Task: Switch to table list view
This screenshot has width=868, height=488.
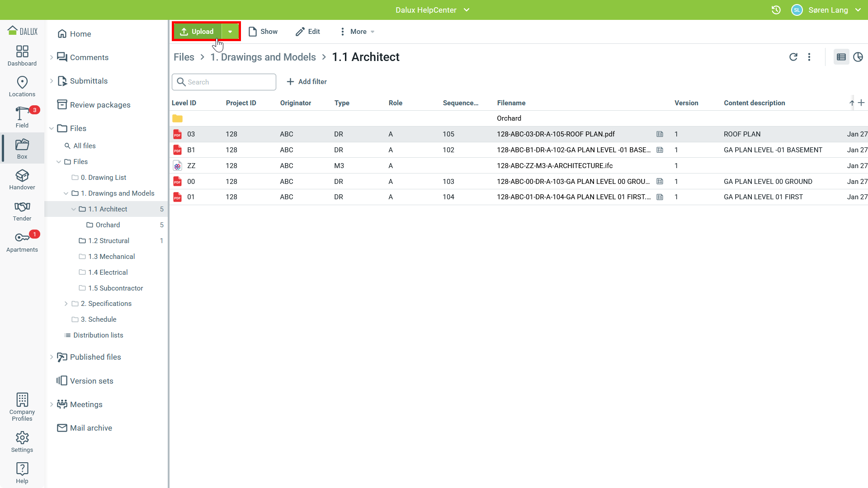Action: tap(841, 57)
